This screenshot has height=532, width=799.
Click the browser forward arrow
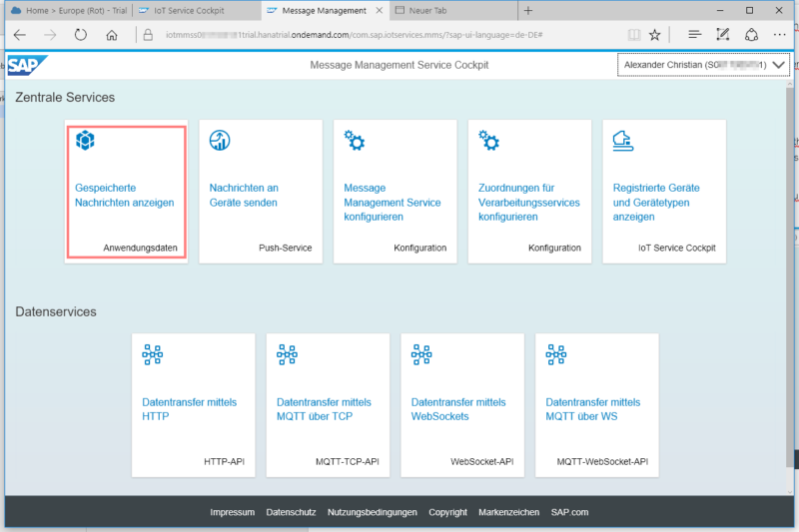(50, 35)
